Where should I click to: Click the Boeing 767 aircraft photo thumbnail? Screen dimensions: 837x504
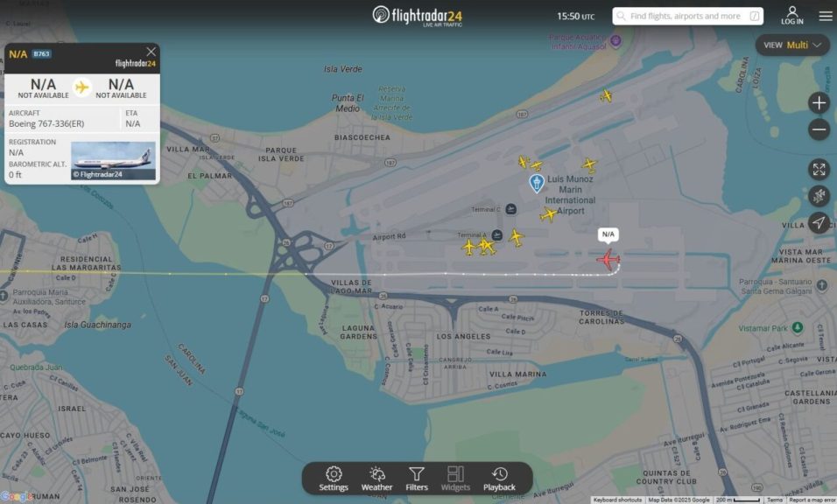pyautogui.click(x=113, y=161)
